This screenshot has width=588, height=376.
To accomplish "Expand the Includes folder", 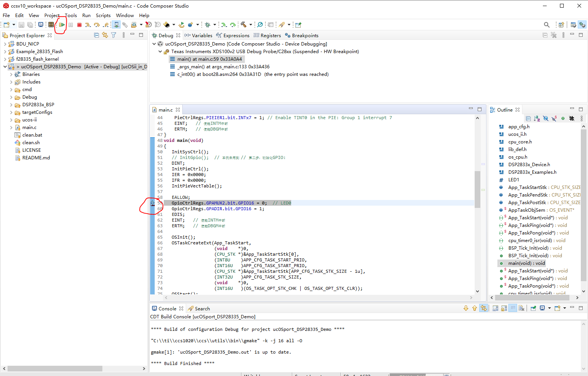I will pos(11,82).
